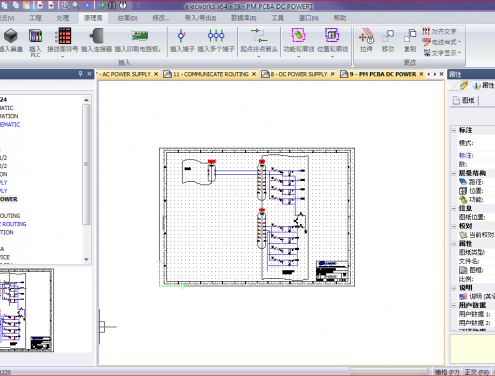
Task: Open text display dropdown
Action: point(459,53)
